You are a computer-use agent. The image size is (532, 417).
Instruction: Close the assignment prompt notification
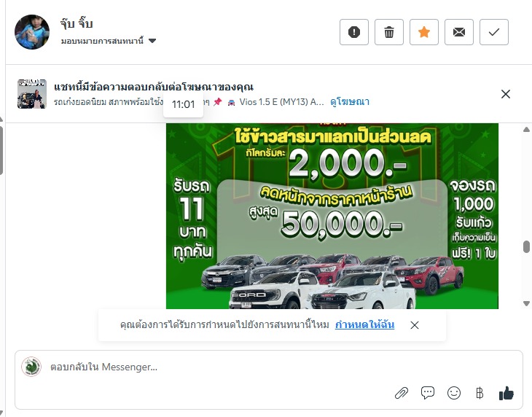[x=414, y=325]
